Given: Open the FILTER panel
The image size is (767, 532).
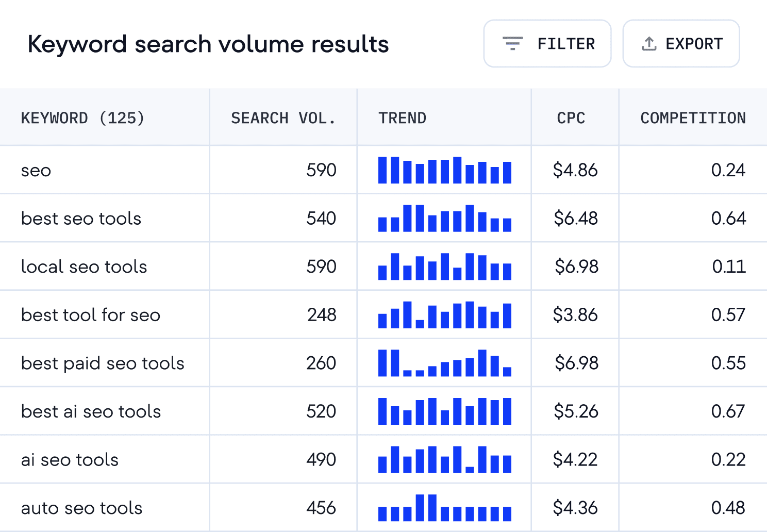Looking at the screenshot, I should coord(547,43).
